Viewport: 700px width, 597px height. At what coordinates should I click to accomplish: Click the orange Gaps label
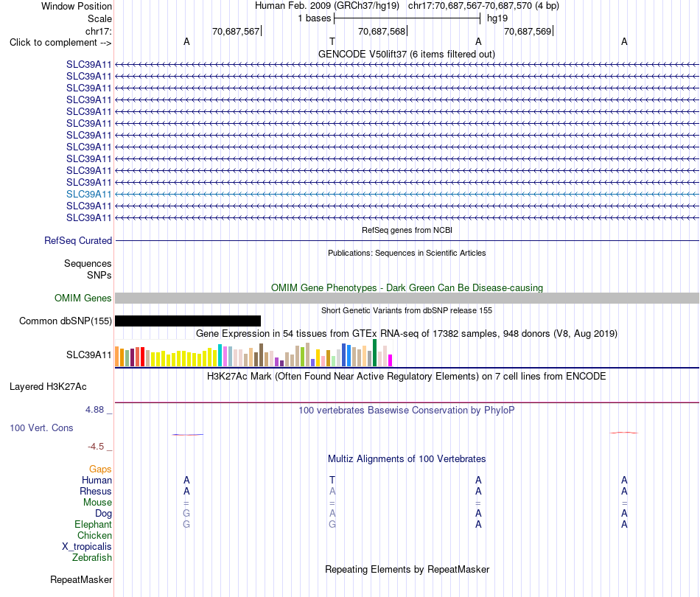[x=100, y=469]
